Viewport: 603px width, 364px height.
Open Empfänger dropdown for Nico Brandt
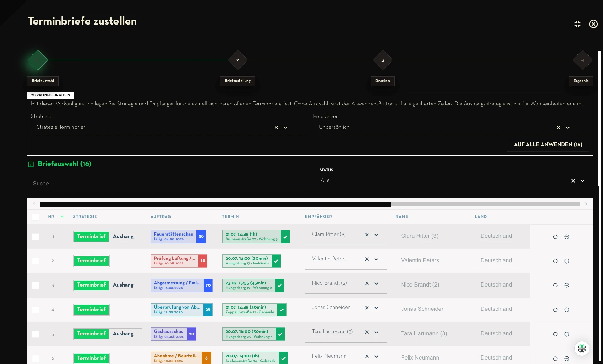[376, 283]
